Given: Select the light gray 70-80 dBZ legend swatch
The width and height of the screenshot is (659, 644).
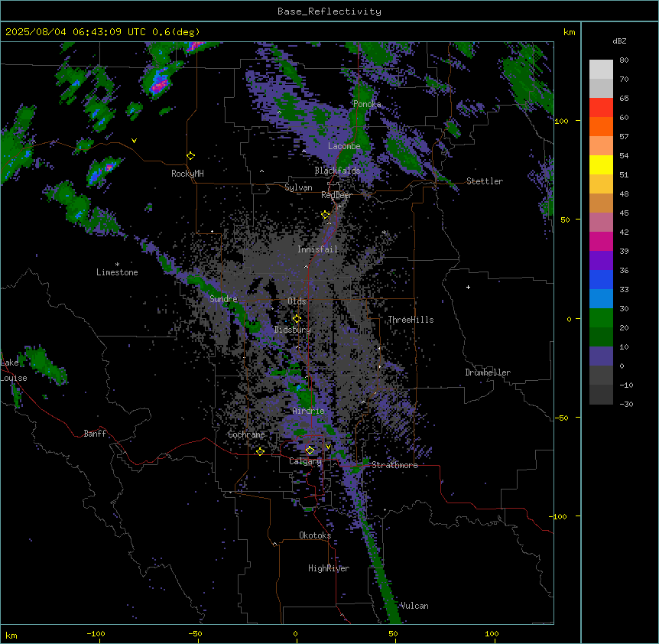Looking at the screenshot, I should pos(601,70).
